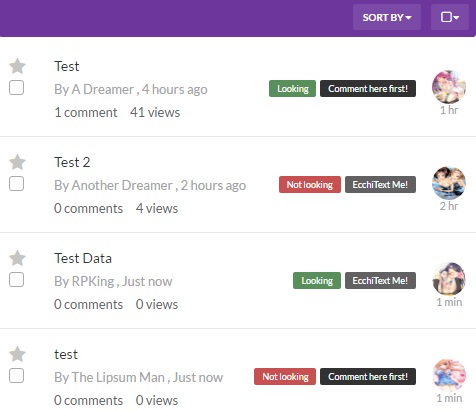Click the avatar beside "Test Data"
The image size is (476, 410).
[x=449, y=279]
